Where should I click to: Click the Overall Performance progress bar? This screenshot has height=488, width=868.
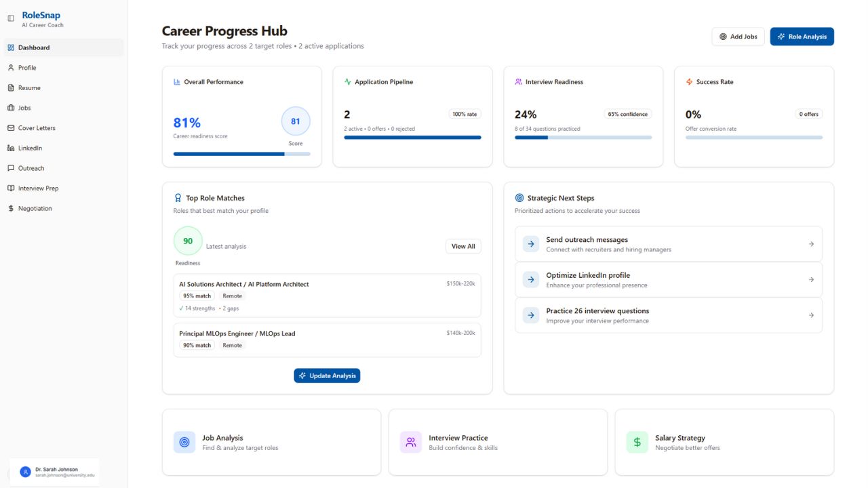click(241, 154)
